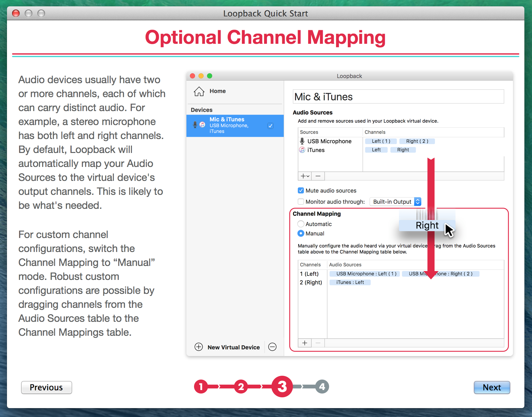The image size is (532, 417).
Task: Click the USB Microphone icon in Sources
Action: click(302, 141)
